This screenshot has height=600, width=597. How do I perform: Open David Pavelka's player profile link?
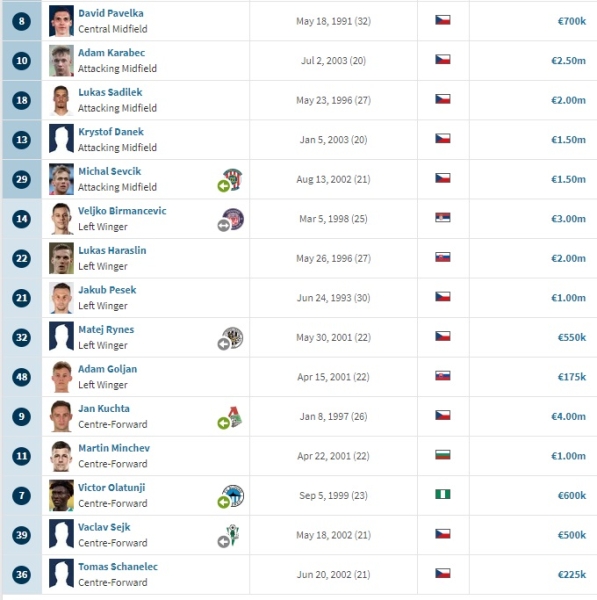pos(111,13)
